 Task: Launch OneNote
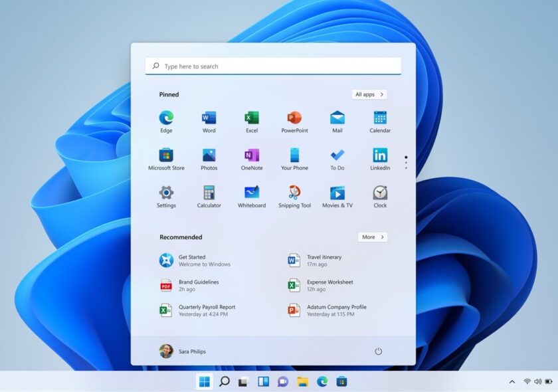point(252,159)
